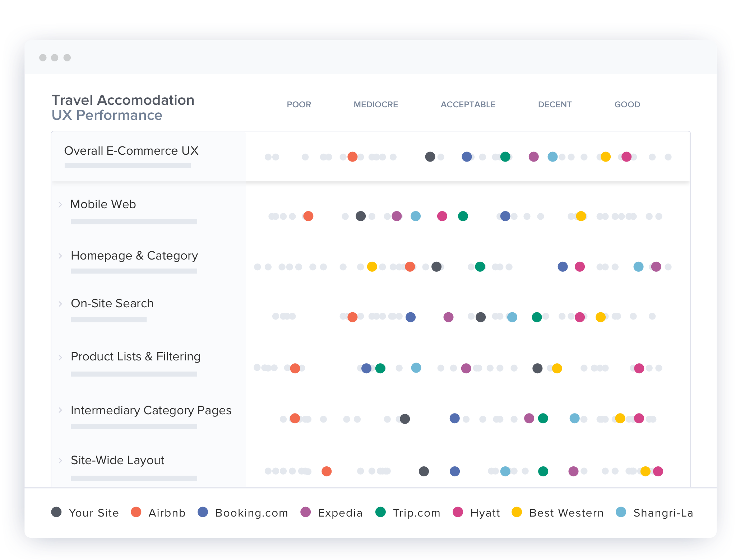Click Trip.com legend green dot
Screen dimensions: 740x560
(x=380, y=512)
